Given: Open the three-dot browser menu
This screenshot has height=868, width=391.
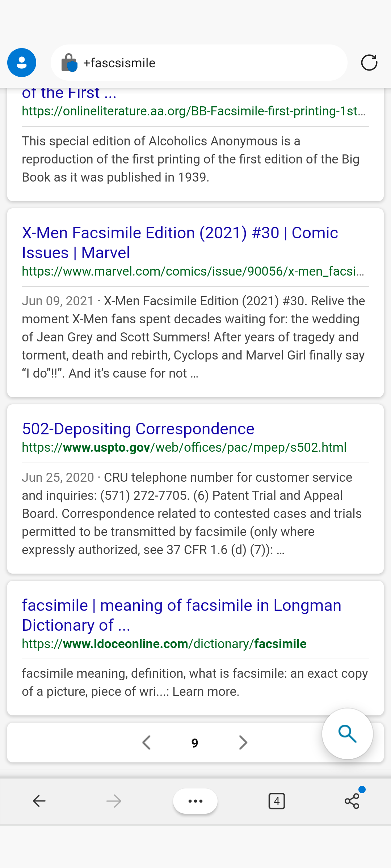Looking at the screenshot, I should point(195,801).
